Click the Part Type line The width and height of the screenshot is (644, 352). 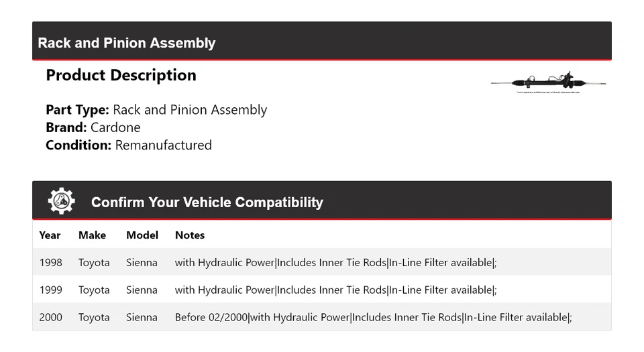[x=156, y=110]
